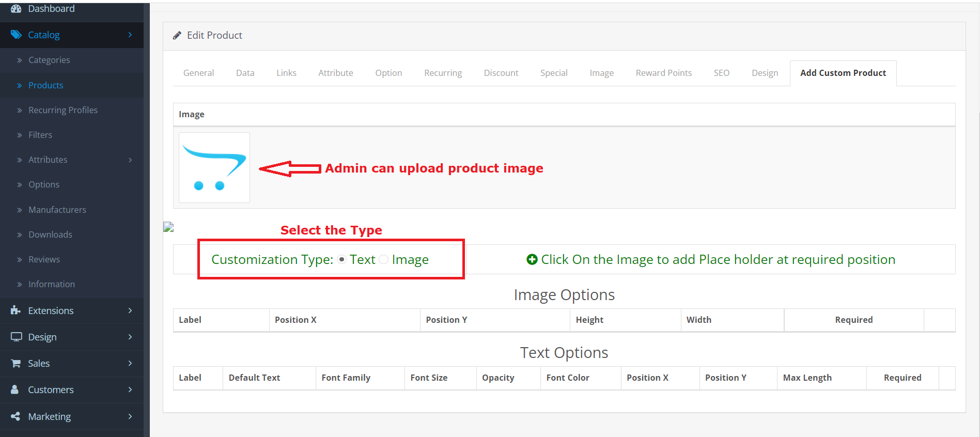980x437 pixels.
Task: Select the Image customization type radio
Action: (x=383, y=259)
